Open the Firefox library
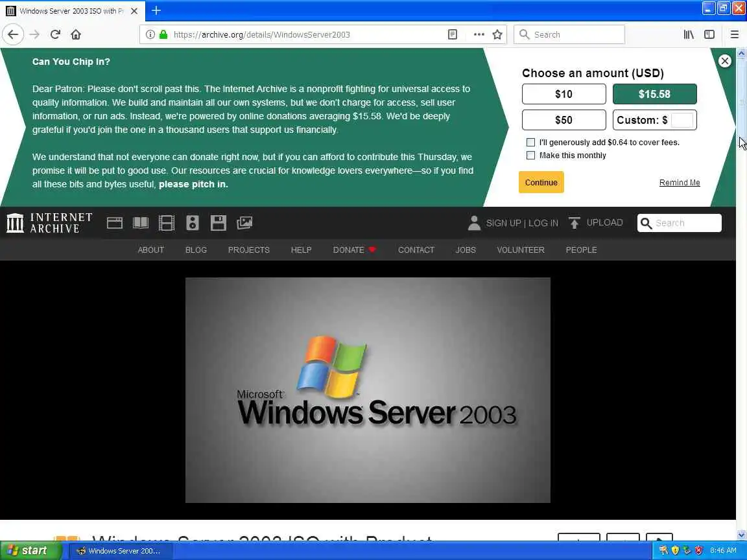The width and height of the screenshot is (747, 560). point(689,34)
